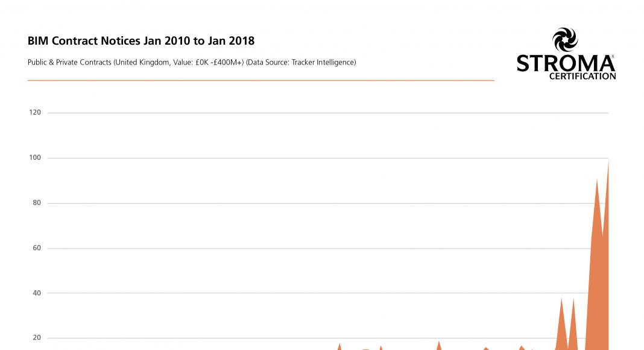Click the registered trademark symbol beside STROMA

pos(613,57)
